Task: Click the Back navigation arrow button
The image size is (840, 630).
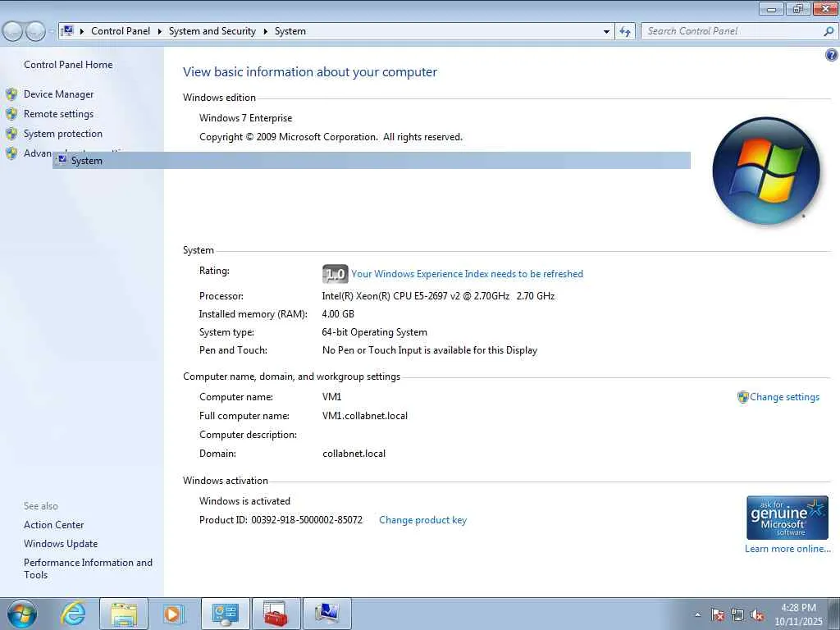Action: pos(12,31)
